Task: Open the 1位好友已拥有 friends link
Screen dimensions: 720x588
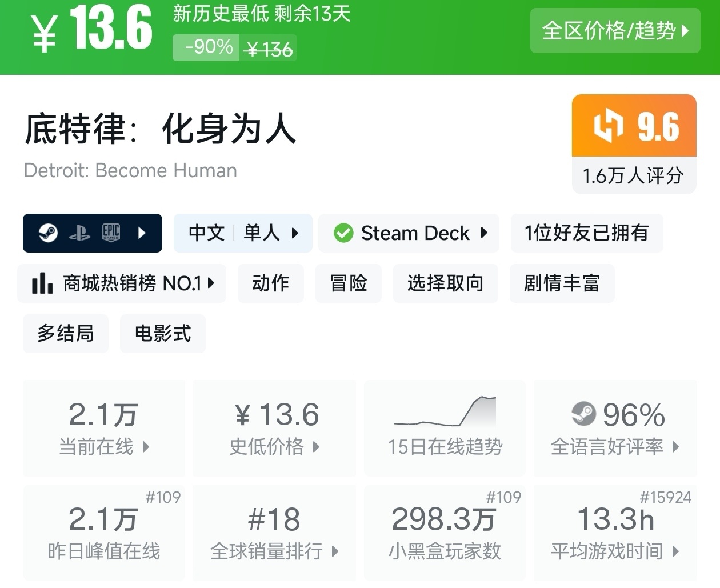Action: tap(586, 233)
